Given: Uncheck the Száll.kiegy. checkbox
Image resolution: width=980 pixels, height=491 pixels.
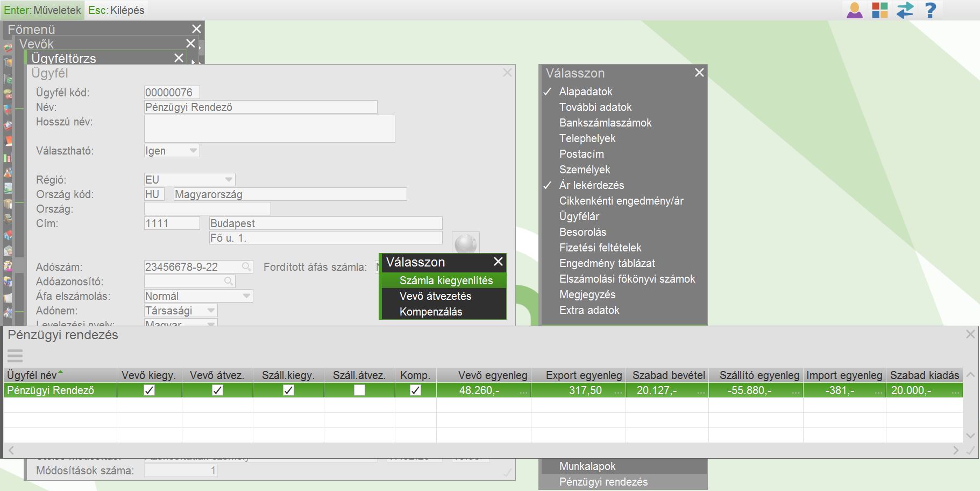Looking at the screenshot, I should coord(288,390).
